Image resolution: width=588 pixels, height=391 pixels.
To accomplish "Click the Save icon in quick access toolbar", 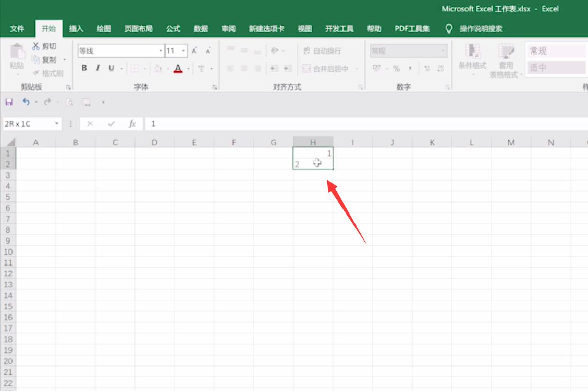I will [9, 102].
